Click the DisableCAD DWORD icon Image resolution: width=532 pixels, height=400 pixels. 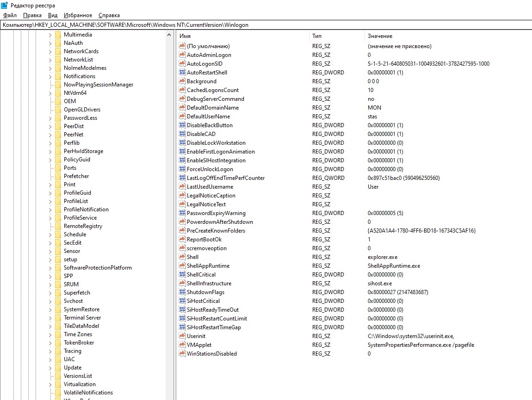pos(182,134)
